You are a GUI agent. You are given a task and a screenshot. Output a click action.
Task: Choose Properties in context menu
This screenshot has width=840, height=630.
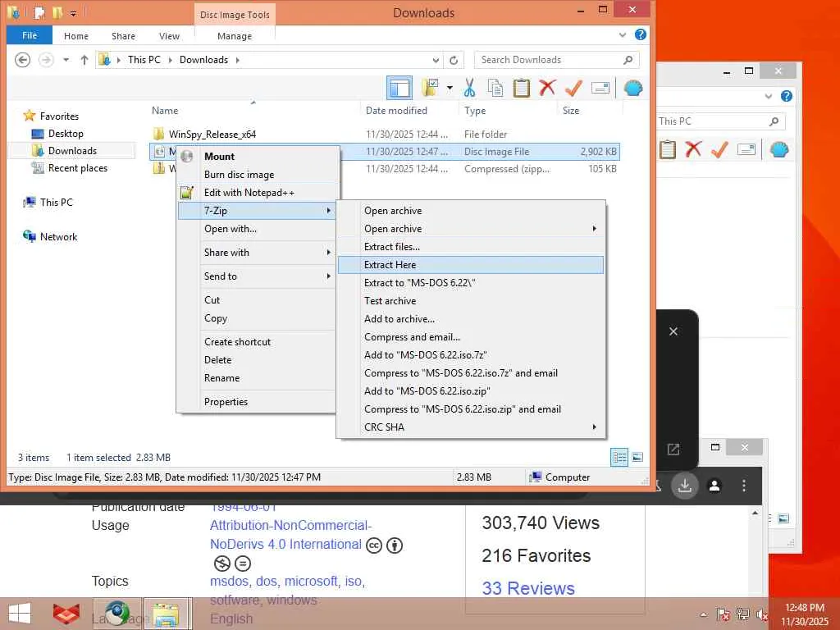(258, 402)
